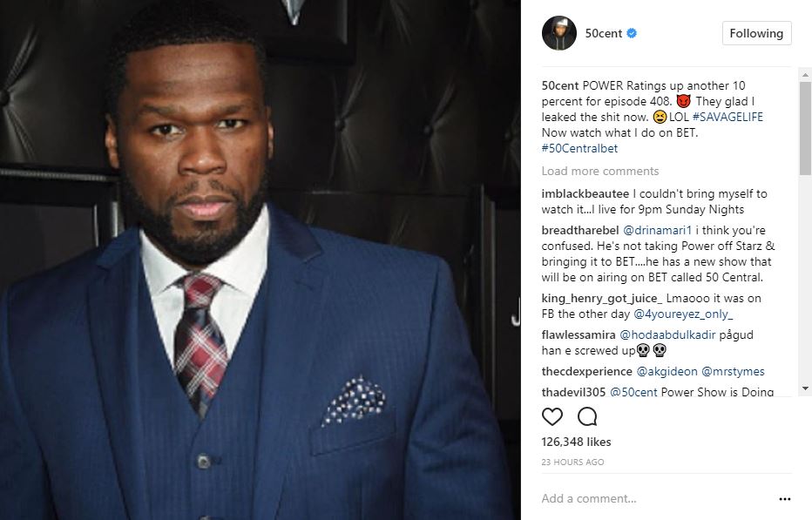812x520 pixels.
Task: Open the @drinamari1 mention
Action: click(x=657, y=230)
